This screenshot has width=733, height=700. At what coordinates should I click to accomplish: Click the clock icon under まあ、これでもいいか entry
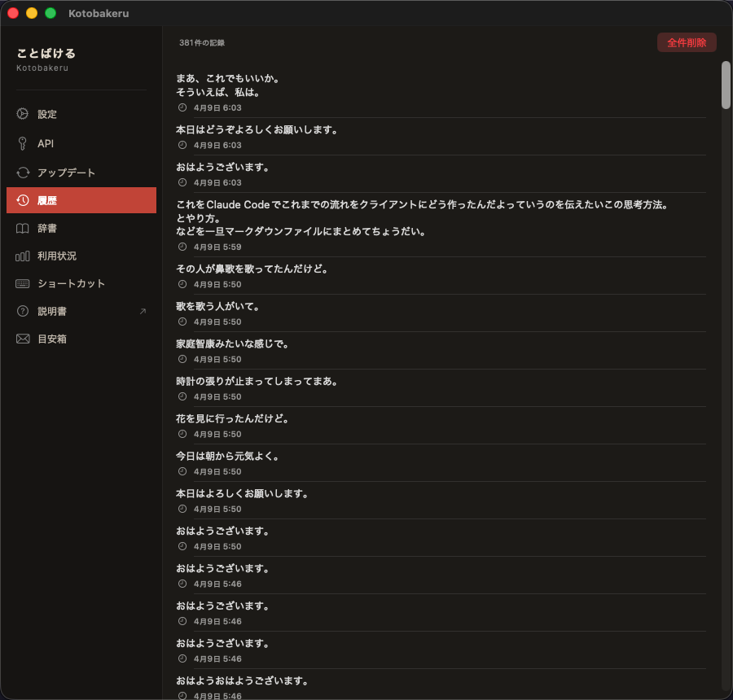coord(182,107)
